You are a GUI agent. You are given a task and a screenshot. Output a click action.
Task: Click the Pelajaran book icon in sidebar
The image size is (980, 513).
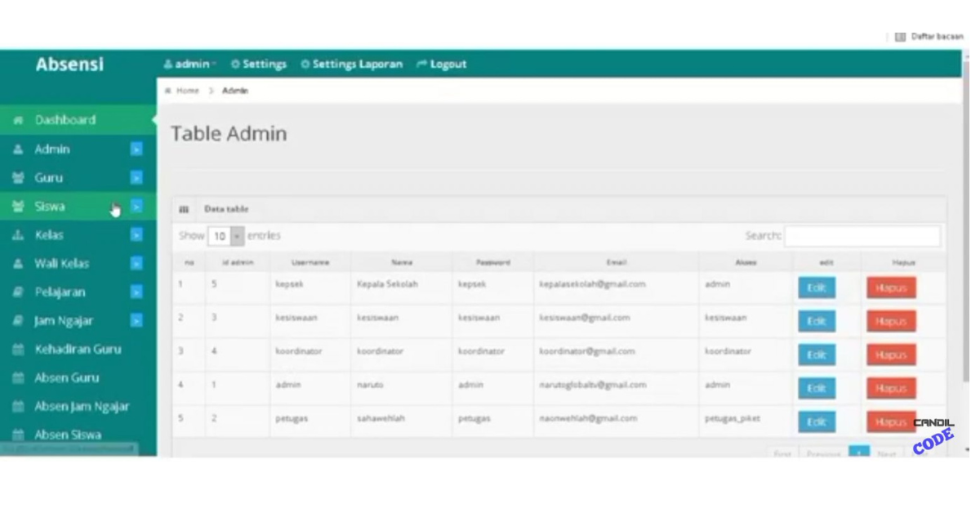(18, 292)
